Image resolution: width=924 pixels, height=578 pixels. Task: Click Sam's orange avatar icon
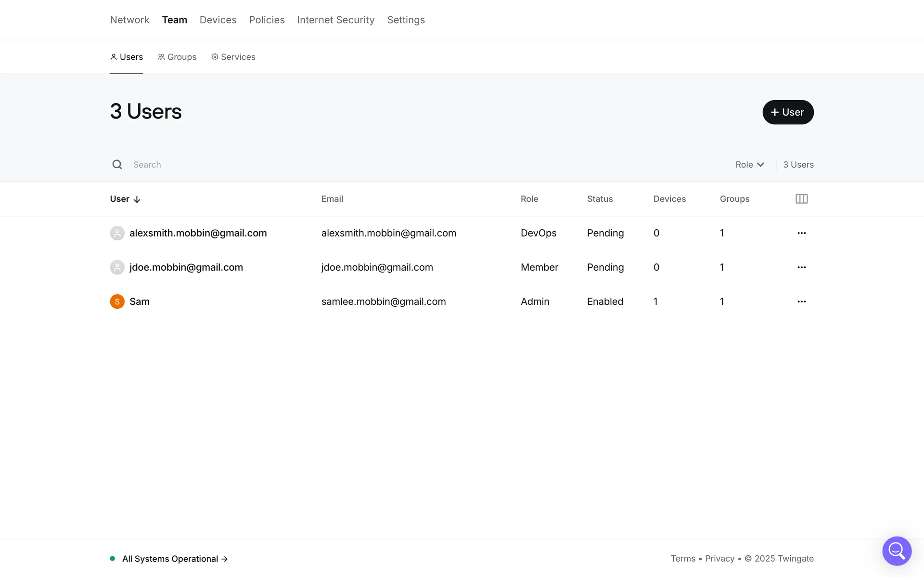(117, 302)
